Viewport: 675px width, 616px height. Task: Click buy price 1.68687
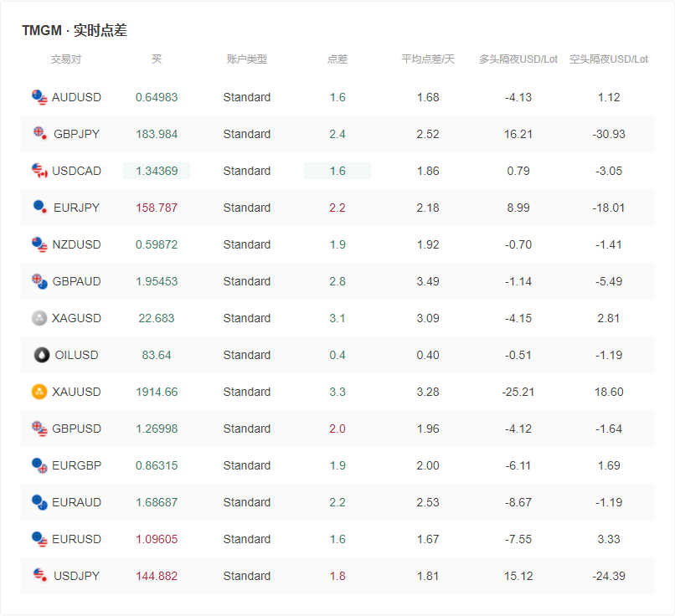click(x=157, y=502)
